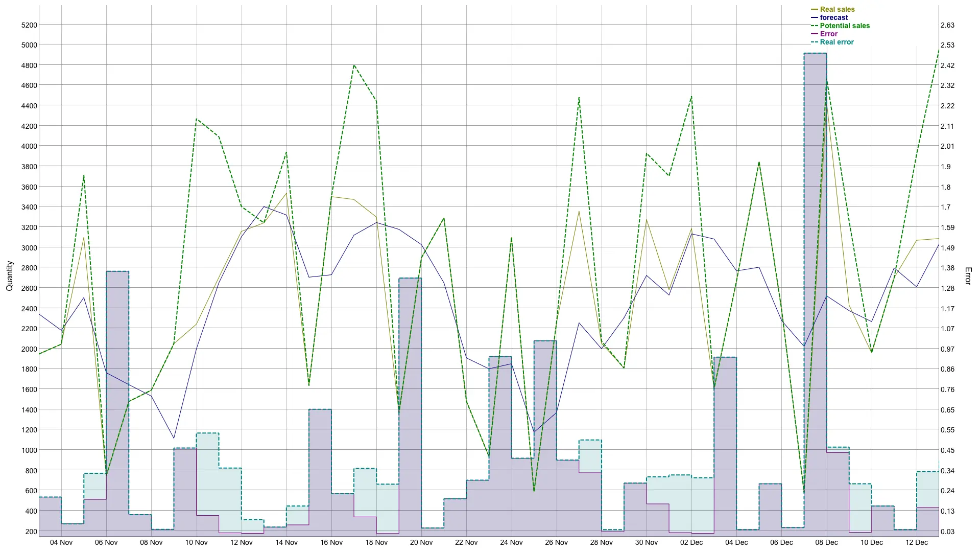Click the 24 Nov date label
The height and width of the screenshot is (552, 980).
pos(511,542)
